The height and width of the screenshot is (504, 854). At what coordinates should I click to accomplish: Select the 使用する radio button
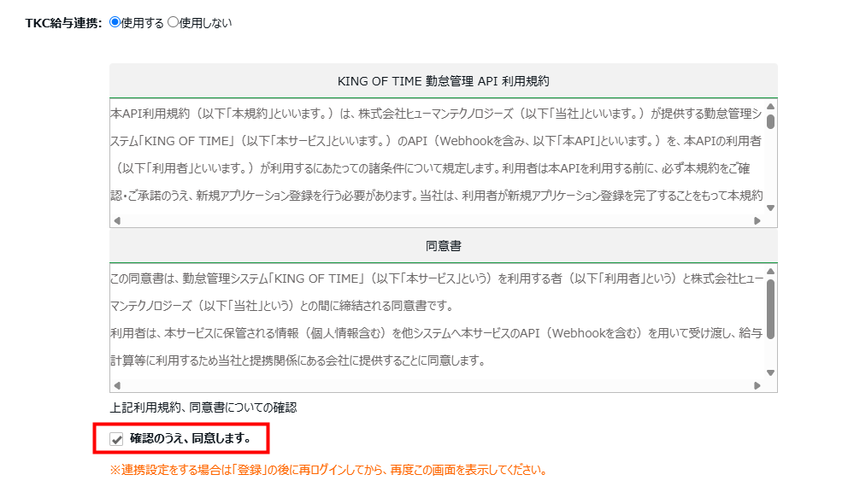(115, 22)
